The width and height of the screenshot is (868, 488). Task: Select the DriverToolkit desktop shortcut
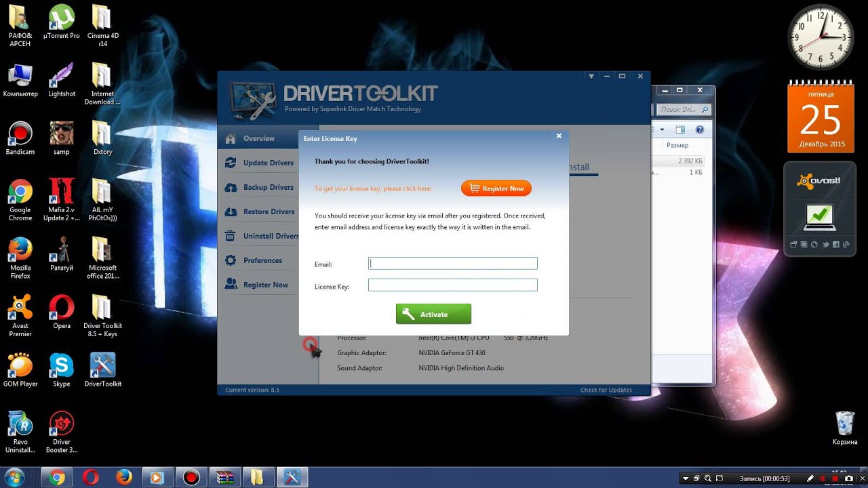(102, 370)
